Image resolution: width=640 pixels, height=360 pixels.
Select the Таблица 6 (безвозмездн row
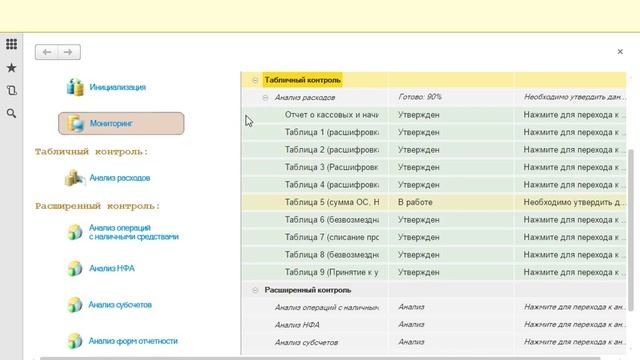(433, 220)
